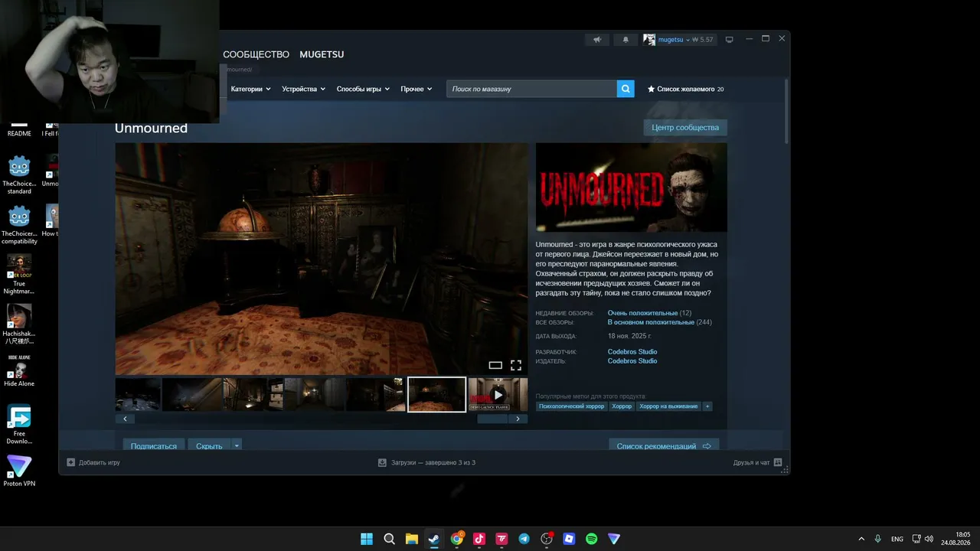Open the TheChoice compatibility desktop shortcut
Viewport: 980px width, 551px height.
pos(19,225)
